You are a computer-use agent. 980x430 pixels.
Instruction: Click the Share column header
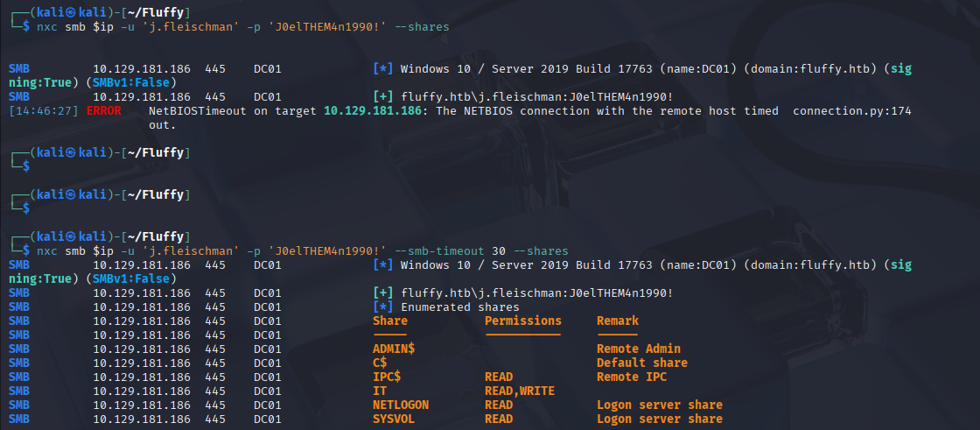coord(390,321)
